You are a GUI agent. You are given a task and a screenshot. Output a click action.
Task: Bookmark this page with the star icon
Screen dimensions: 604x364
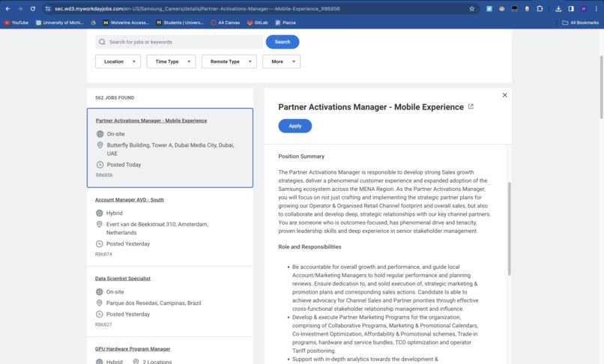click(x=471, y=8)
